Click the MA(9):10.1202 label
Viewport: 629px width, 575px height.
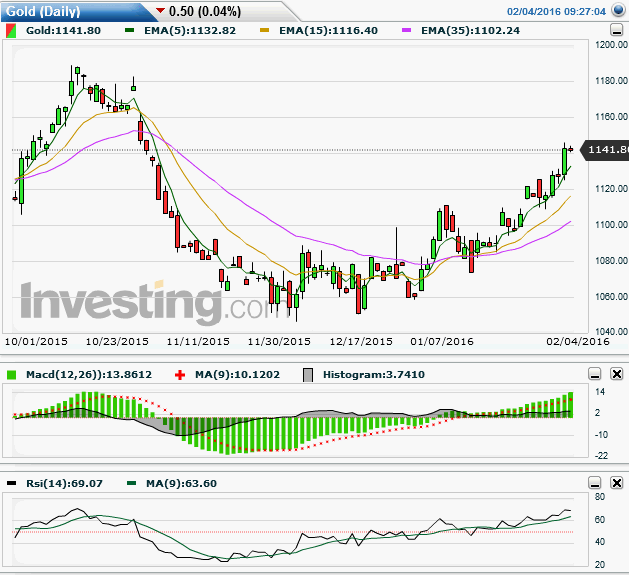(x=237, y=374)
